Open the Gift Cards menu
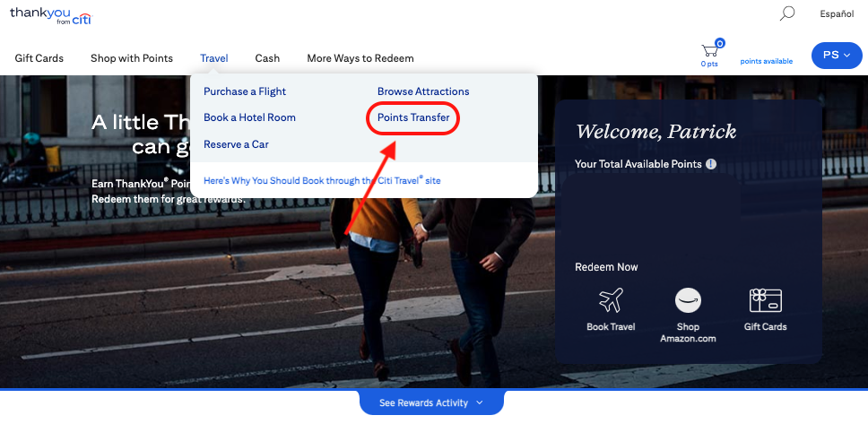The height and width of the screenshot is (424, 868). point(39,58)
